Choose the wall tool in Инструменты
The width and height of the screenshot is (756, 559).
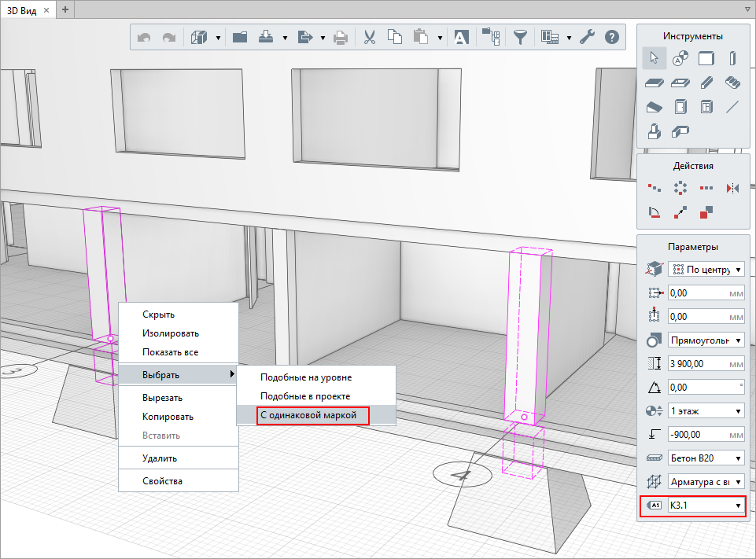click(706, 57)
